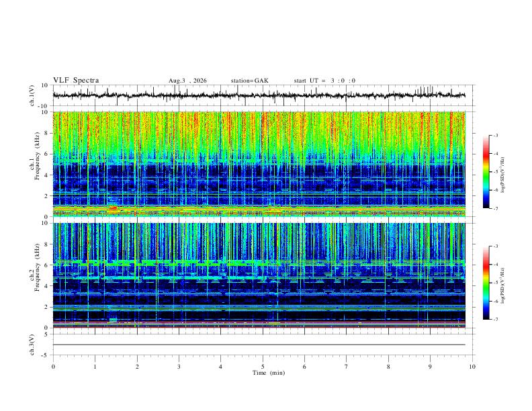The width and height of the screenshot is (532, 411).
Task: Click the upper PSD color scale bar
Action: point(486,172)
